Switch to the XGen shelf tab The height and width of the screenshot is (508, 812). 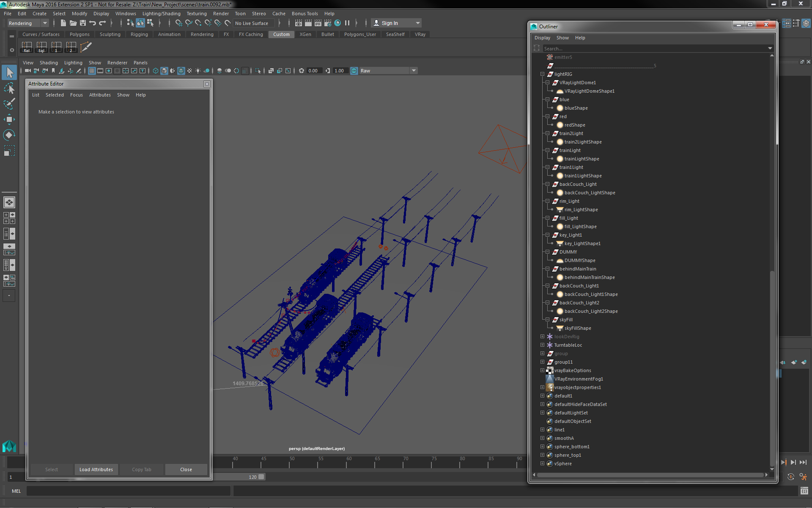305,34
